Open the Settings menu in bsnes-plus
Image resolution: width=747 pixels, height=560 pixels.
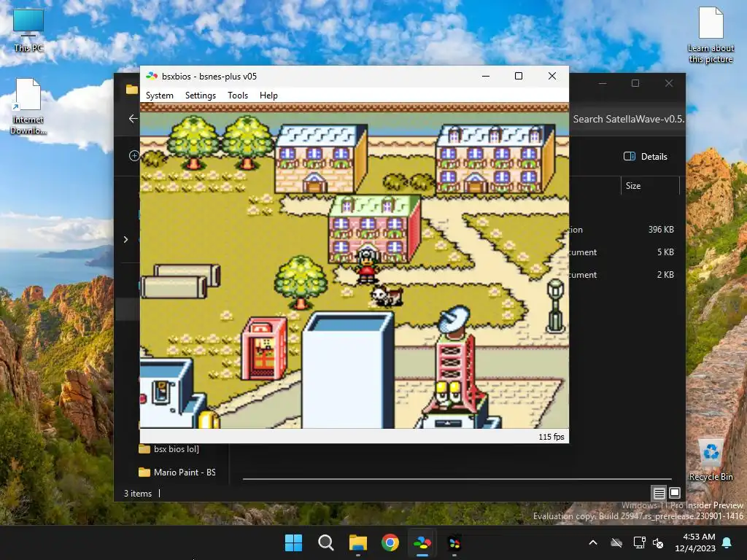(200, 96)
